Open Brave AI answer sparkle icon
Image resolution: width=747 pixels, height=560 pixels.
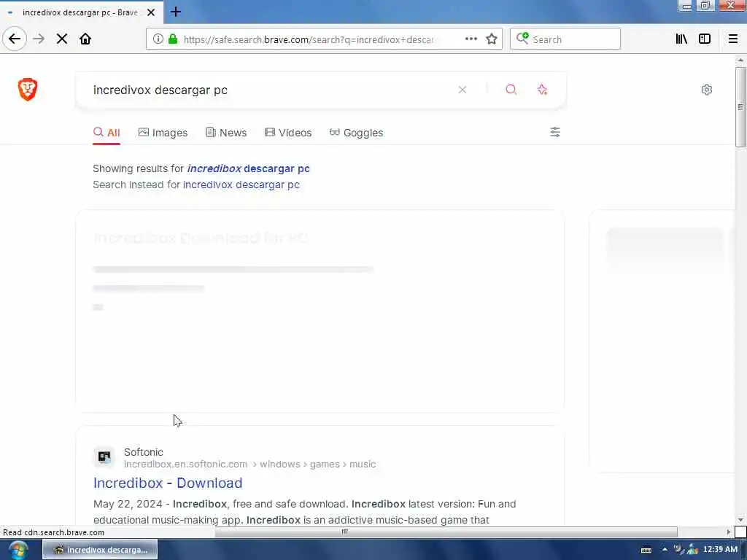tap(542, 90)
